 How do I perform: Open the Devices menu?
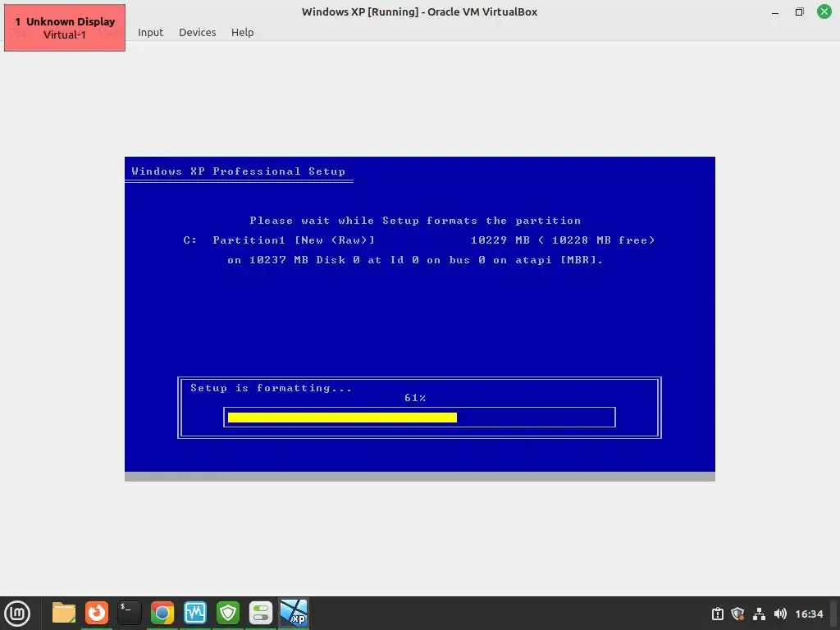click(197, 32)
